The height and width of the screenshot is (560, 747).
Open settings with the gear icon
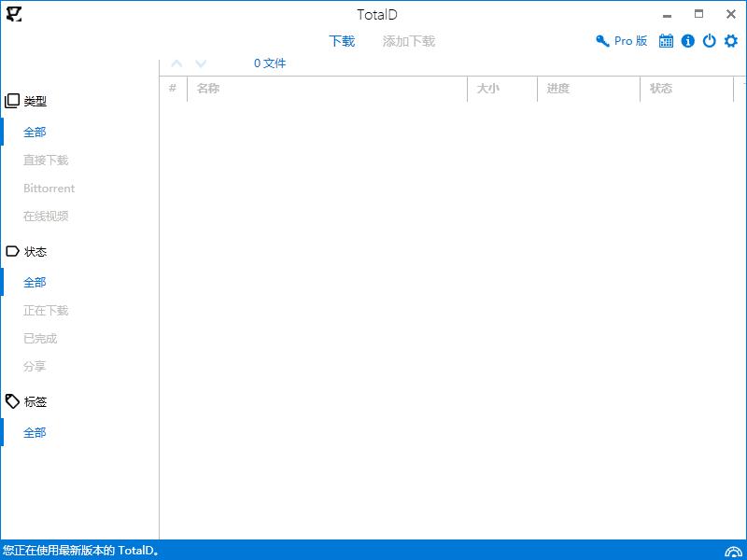click(x=731, y=41)
